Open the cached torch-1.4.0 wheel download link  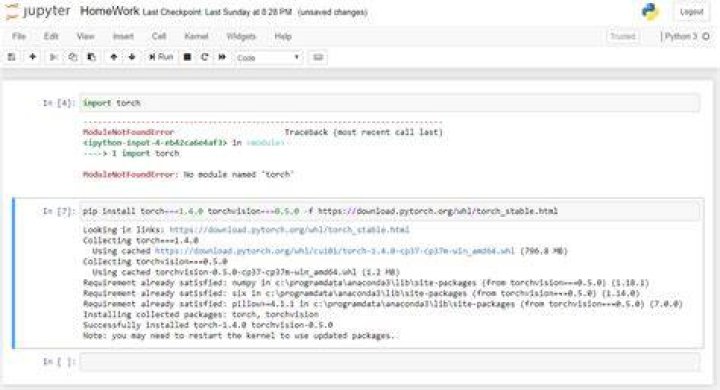pyautogui.click(x=335, y=251)
